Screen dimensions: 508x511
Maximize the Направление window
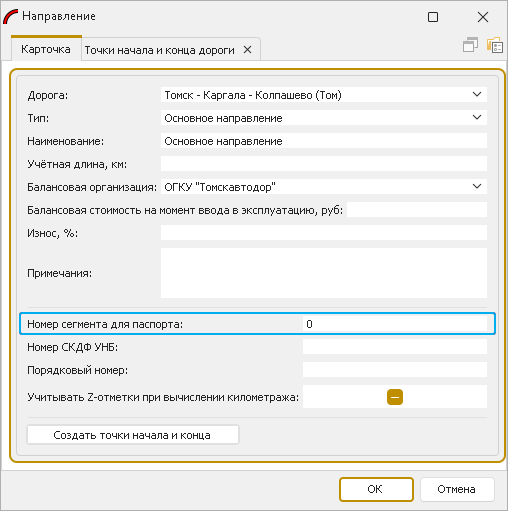[433, 17]
